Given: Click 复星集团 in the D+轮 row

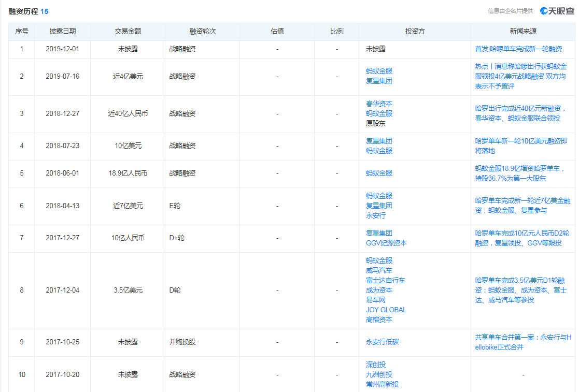Looking at the screenshot, I should [379, 233].
